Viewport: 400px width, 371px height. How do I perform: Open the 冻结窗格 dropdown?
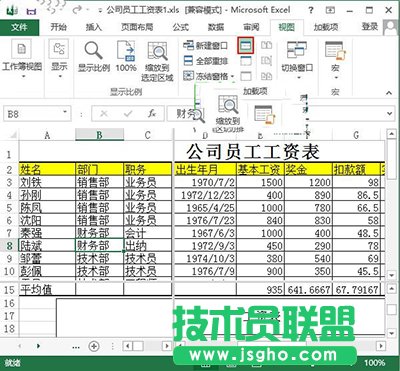pos(209,76)
